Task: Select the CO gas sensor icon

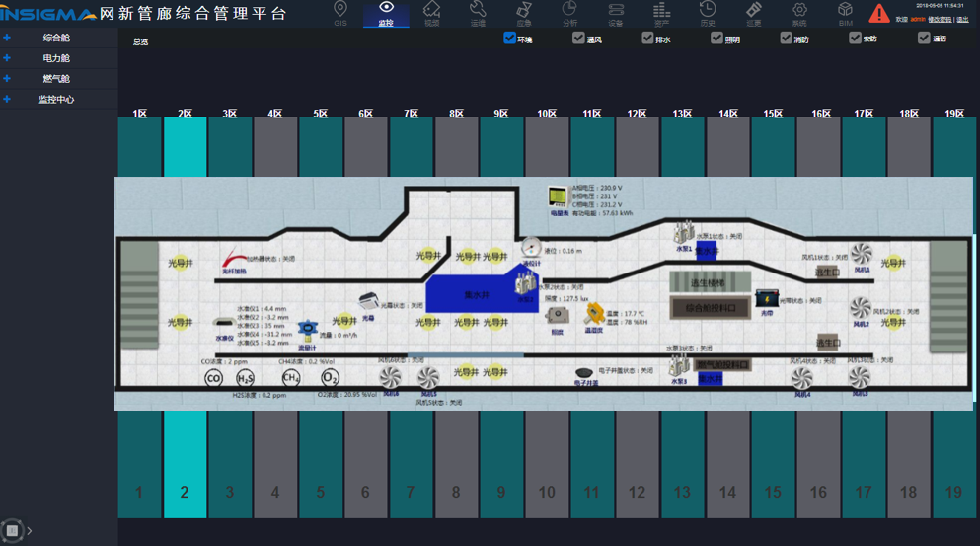Action: click(213, 378)
